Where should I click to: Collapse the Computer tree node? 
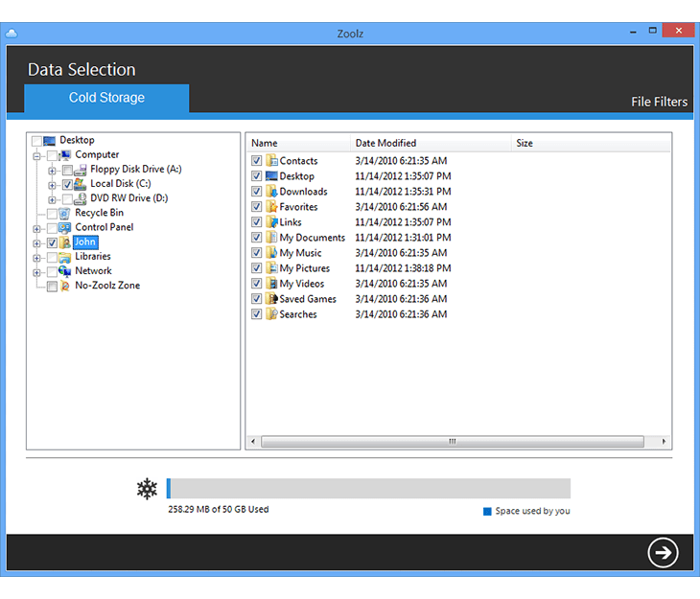click(x=36, y=156)
